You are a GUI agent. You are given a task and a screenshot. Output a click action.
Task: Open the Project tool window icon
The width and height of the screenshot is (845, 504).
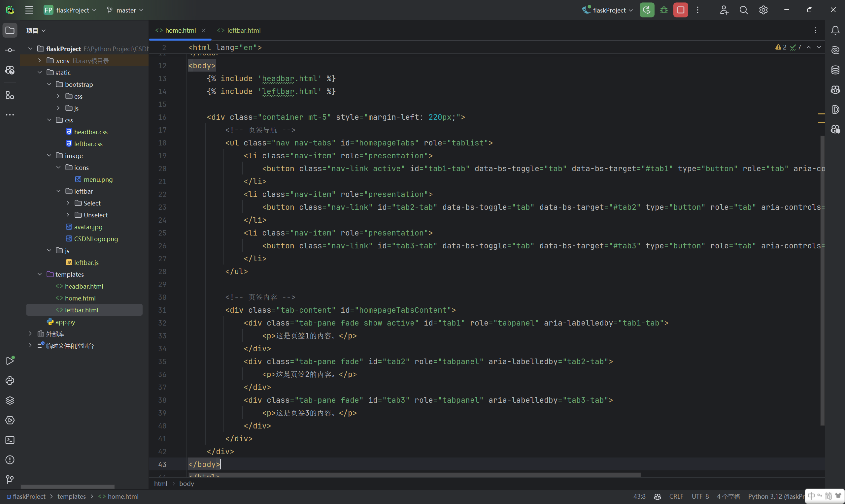10,31
